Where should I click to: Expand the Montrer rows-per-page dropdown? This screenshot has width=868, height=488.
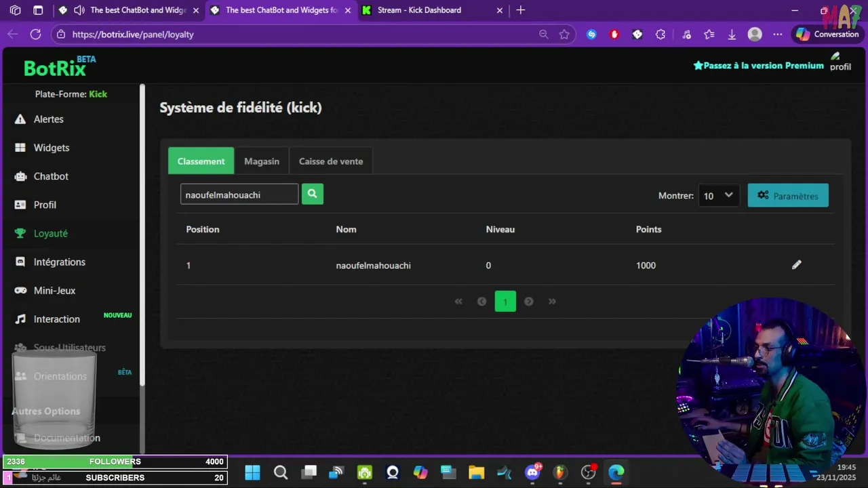[718, 195]
